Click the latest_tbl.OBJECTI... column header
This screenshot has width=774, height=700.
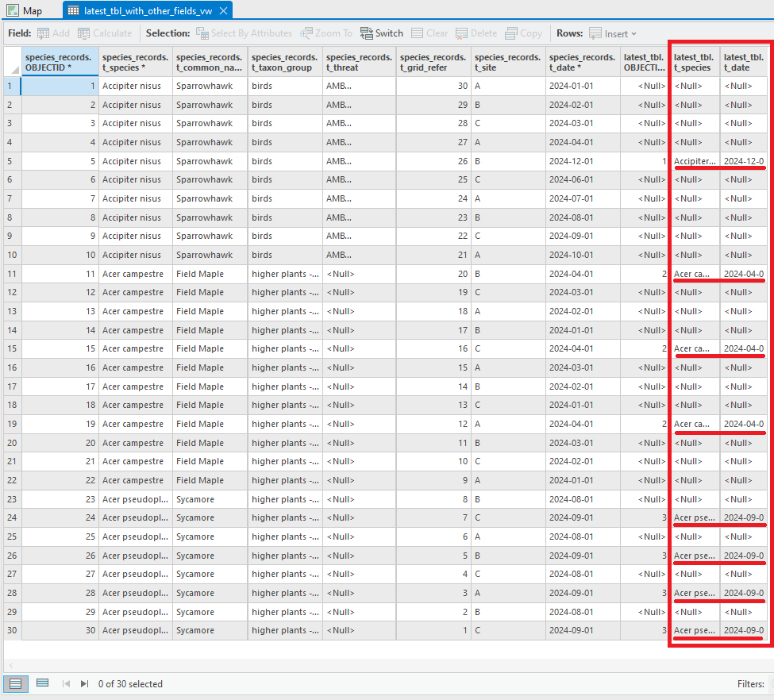[644, 62]
